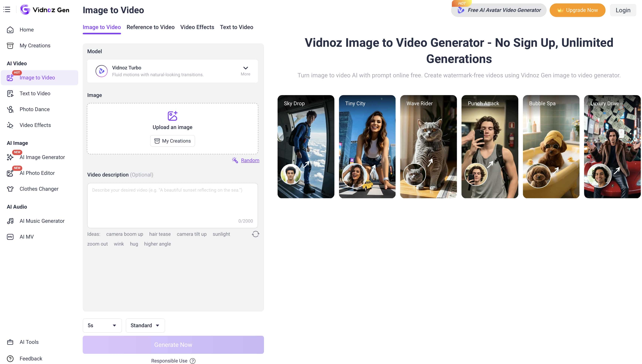This screenshot has height=364, width=642.
Task: Open AI Tools in sidebar
Action: pos(39,342)
